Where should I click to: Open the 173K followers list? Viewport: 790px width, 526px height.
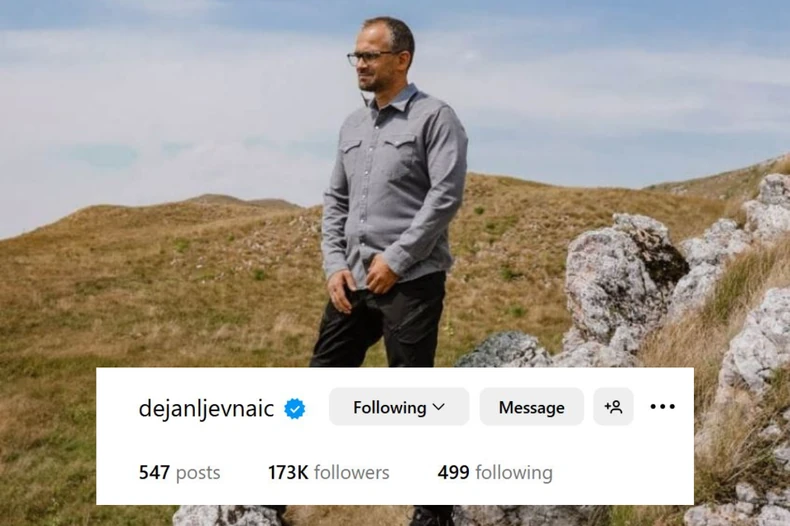[328, 473]
